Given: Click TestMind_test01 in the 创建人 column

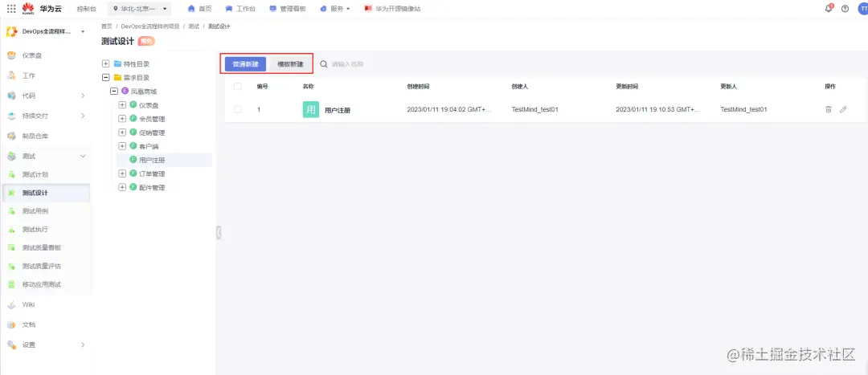Looking at the screenshot, I should click(534, 109).
